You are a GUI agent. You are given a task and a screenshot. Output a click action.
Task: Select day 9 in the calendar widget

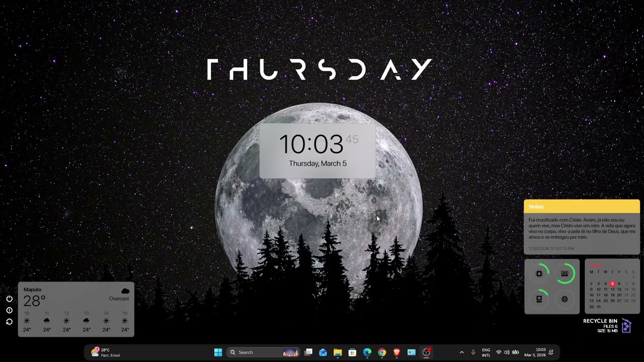(x=591, y=289)
